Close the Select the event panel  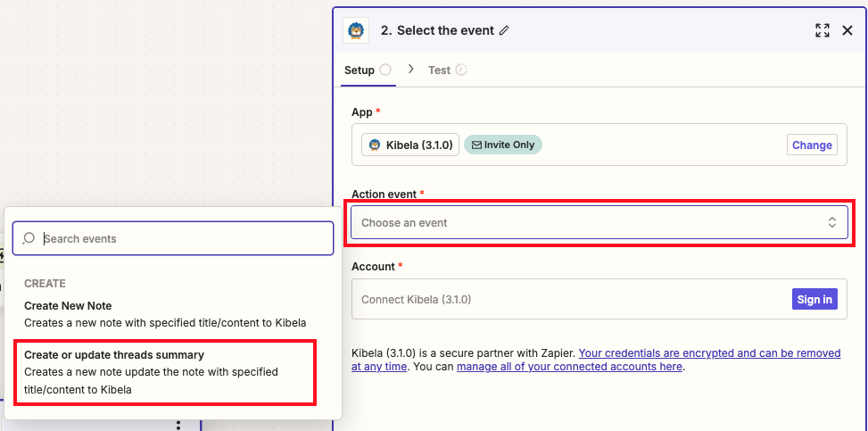847,30
